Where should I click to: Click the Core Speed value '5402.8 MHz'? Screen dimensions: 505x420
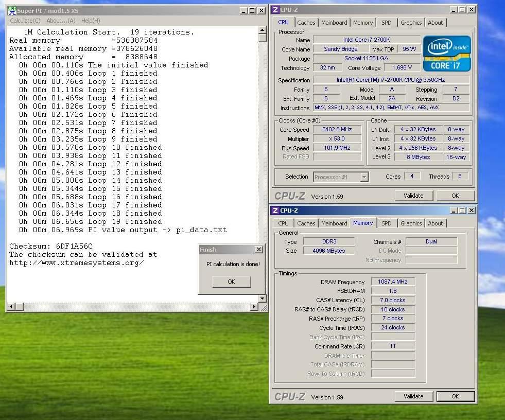click(x=337, y=129)
